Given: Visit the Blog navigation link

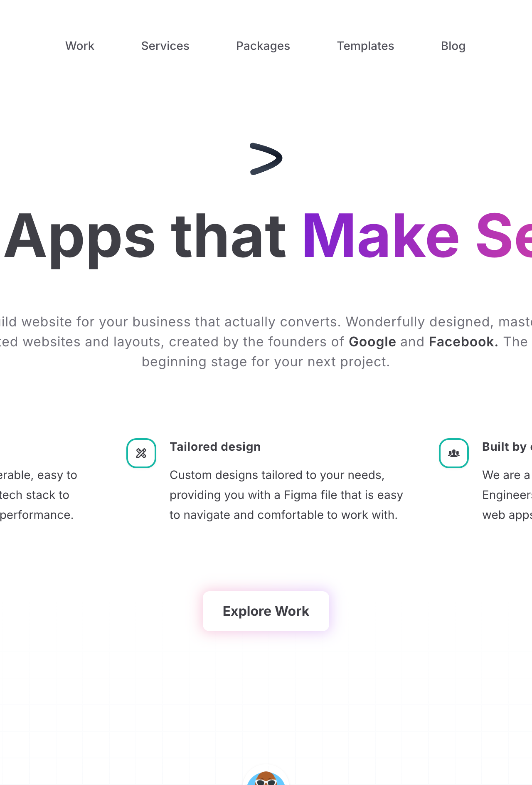Looking at the screenshot, I should (453, 46).
